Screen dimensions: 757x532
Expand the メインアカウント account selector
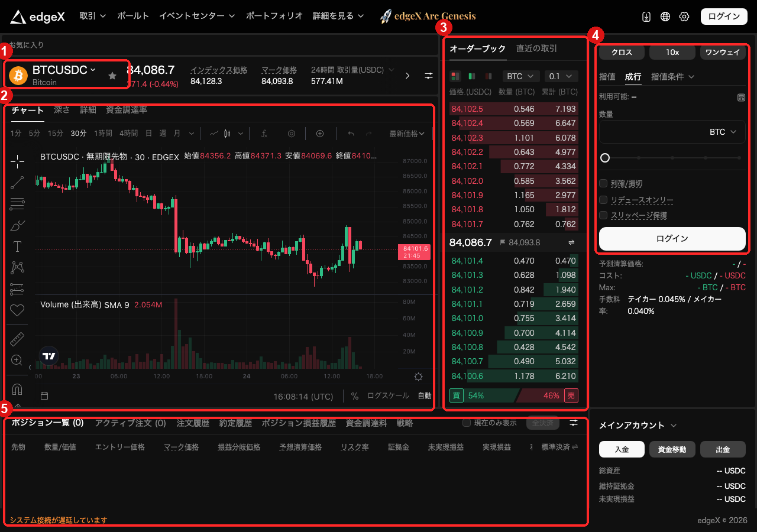(x=638, y=425)
